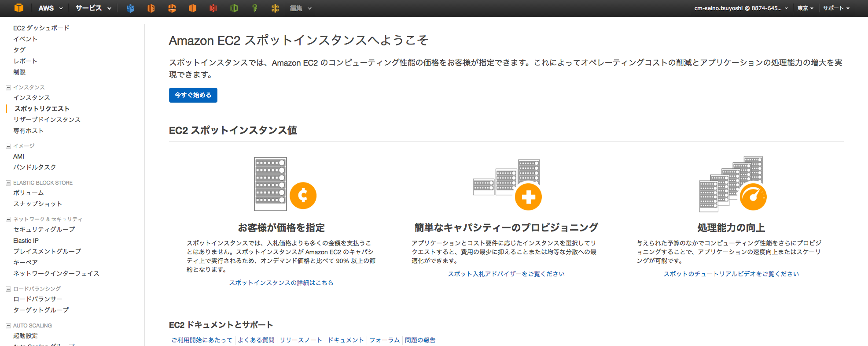This screenshot has width=868, height=346.
Task: Open the red service shortcut icon in the top bar
Action: (213, 8)
